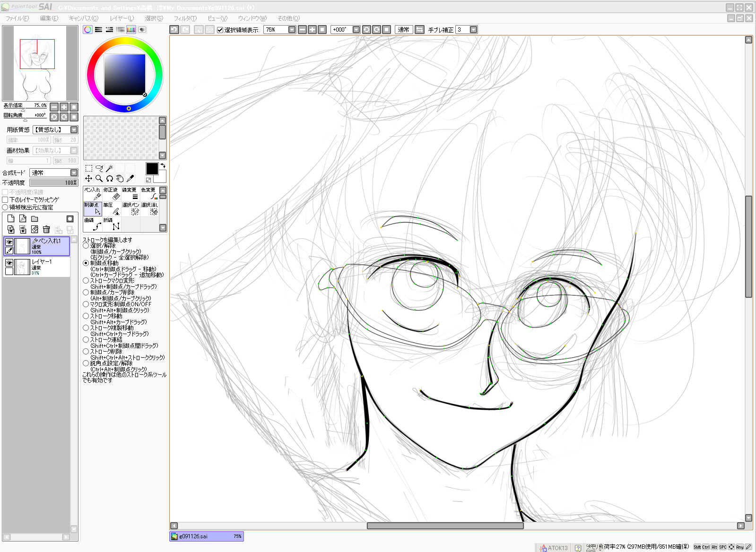The height and width of the screenshot is (552, 756).
Task: Choose the 色変更 color change tool
Action: point(149,194)
